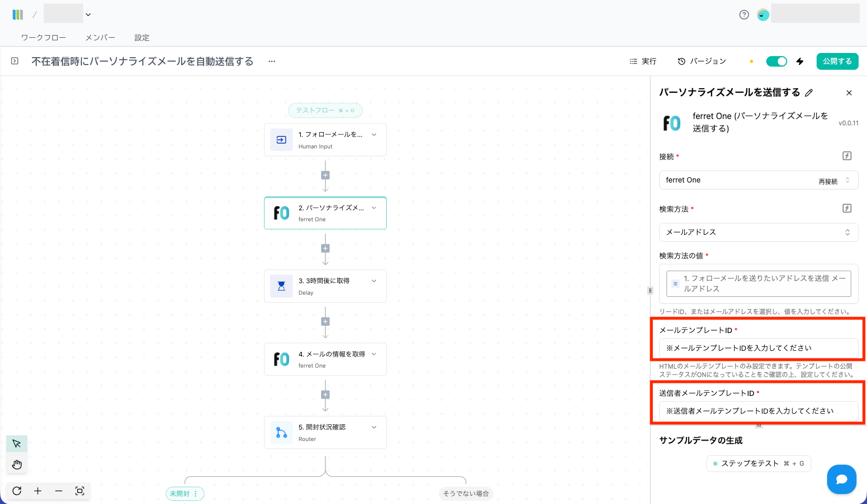Close the step settings panel

(x=849, y=93)
